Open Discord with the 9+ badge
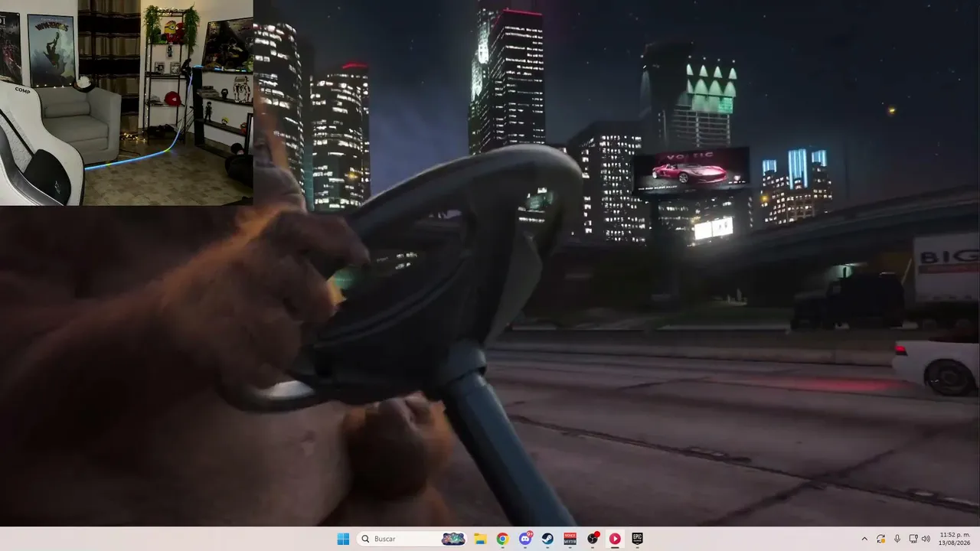This screenshot has width=980, height=551. (x=525, y=539)
